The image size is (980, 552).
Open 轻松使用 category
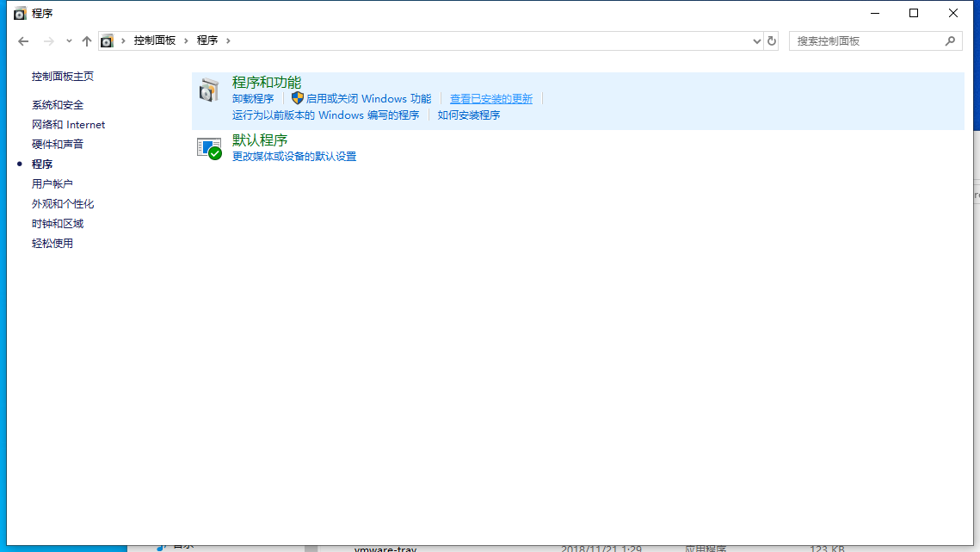(52, 244)
